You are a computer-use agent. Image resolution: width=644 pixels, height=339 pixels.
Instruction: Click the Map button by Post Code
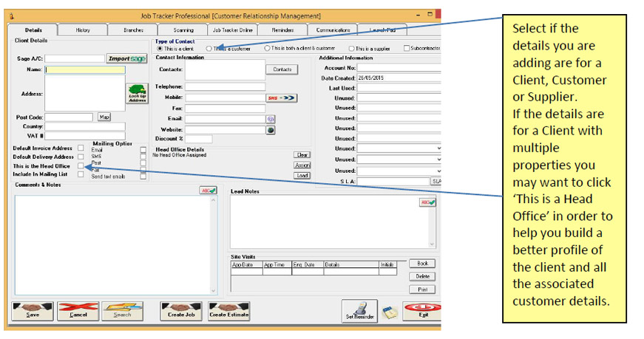(104, 117)
